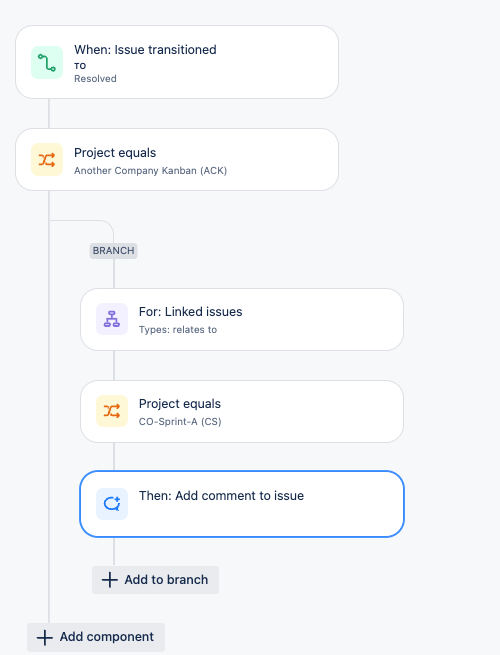Click the orange shuffle icon for ACK project condition
The width and height of the screenshot is (500, 655).
tap(47, 160)
